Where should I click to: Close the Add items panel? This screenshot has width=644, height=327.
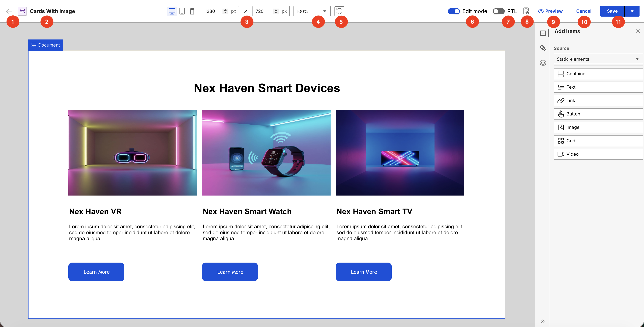click(x=638, y=31)
